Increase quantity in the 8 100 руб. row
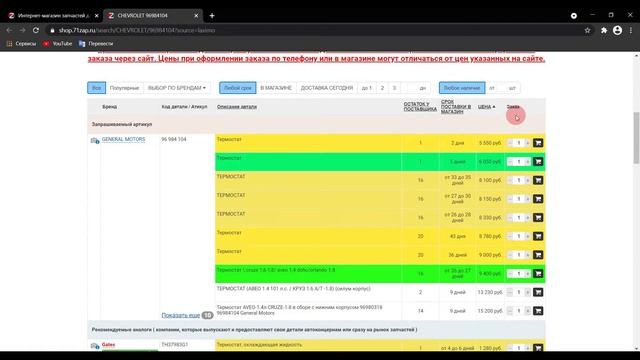 [x=527, y=180]
